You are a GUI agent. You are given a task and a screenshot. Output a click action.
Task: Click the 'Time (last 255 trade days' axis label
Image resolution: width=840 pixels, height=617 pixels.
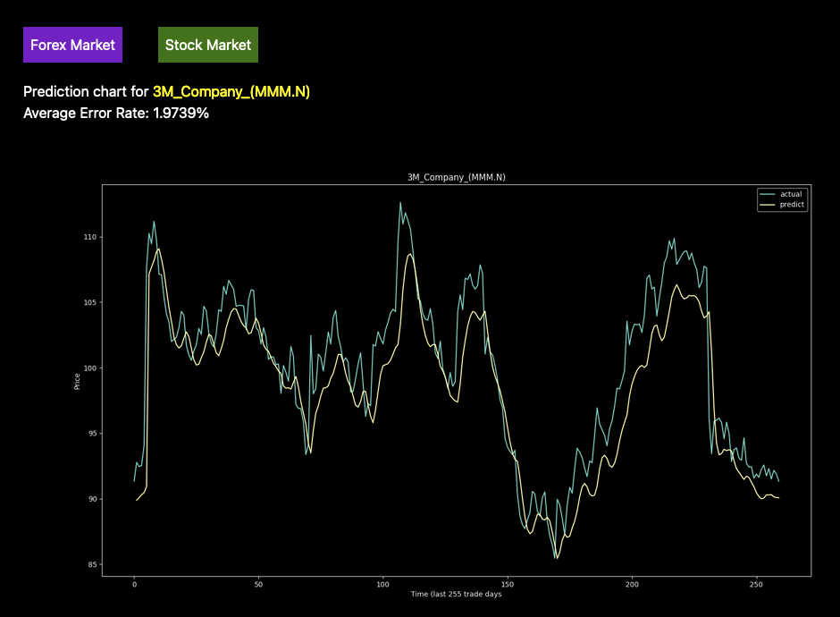pyautogui.click(x=456, y=595)
